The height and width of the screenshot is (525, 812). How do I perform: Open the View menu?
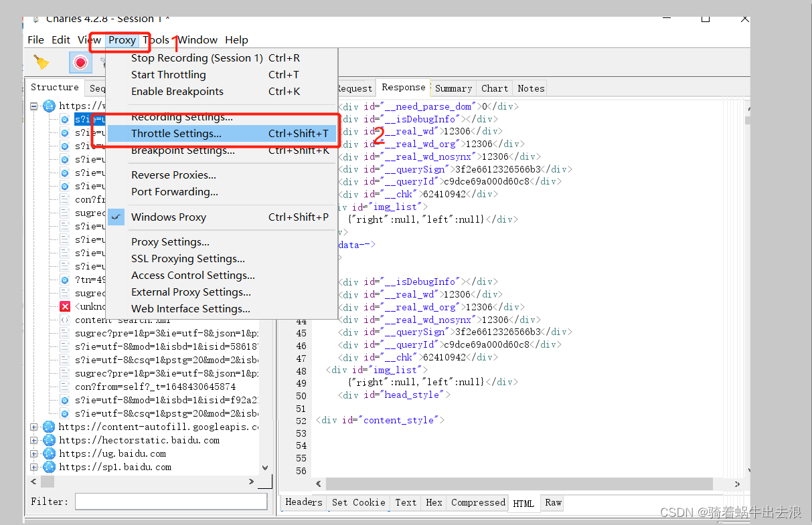[x=90, y=40]
